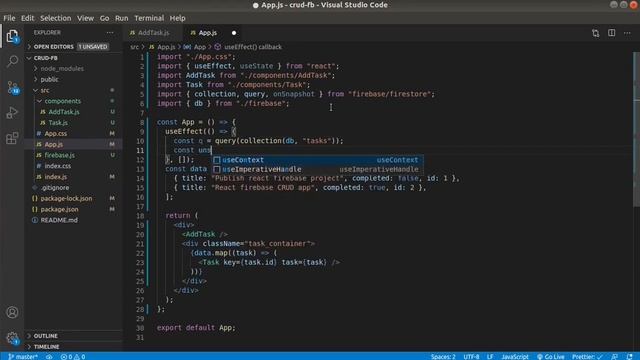Screen dimensions: 640x360
Task: Click the open changes compare icon
Action: point(596,33)
